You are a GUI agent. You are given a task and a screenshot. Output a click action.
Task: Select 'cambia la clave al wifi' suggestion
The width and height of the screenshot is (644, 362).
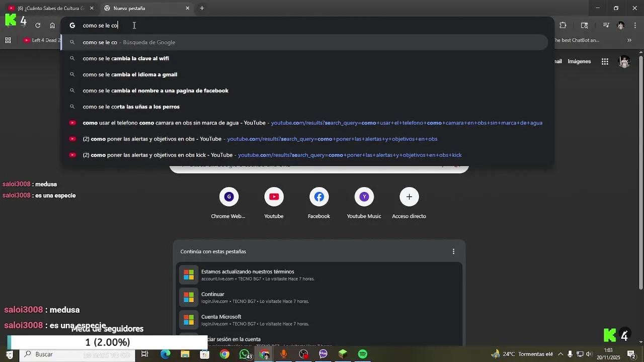click(x=304, y=58)
